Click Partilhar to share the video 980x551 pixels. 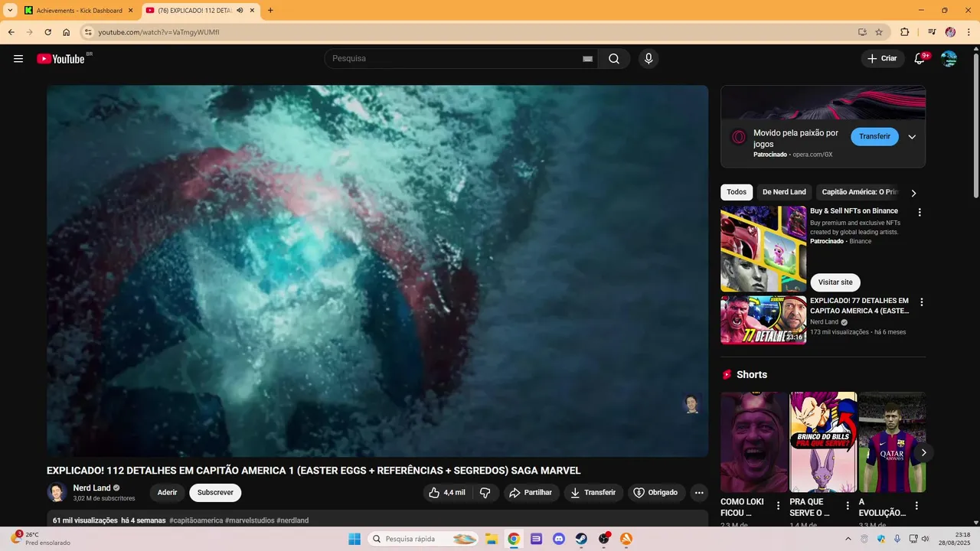531,493
